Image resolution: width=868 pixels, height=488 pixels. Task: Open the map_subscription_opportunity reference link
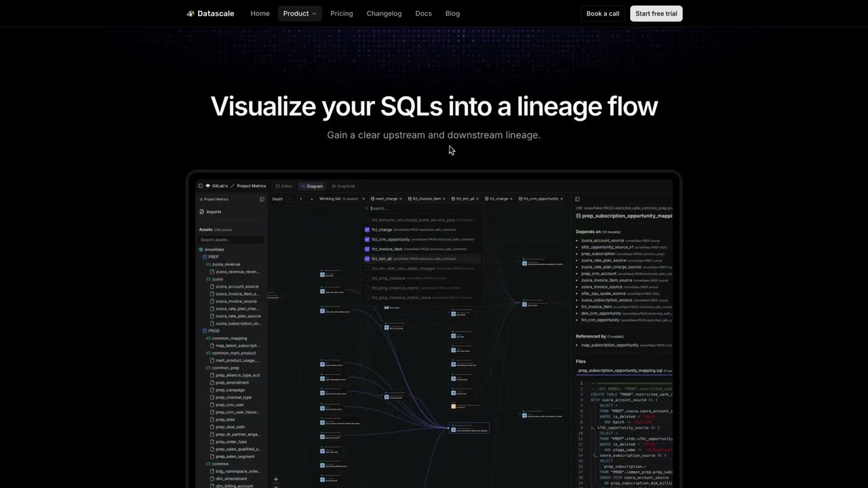610,345
